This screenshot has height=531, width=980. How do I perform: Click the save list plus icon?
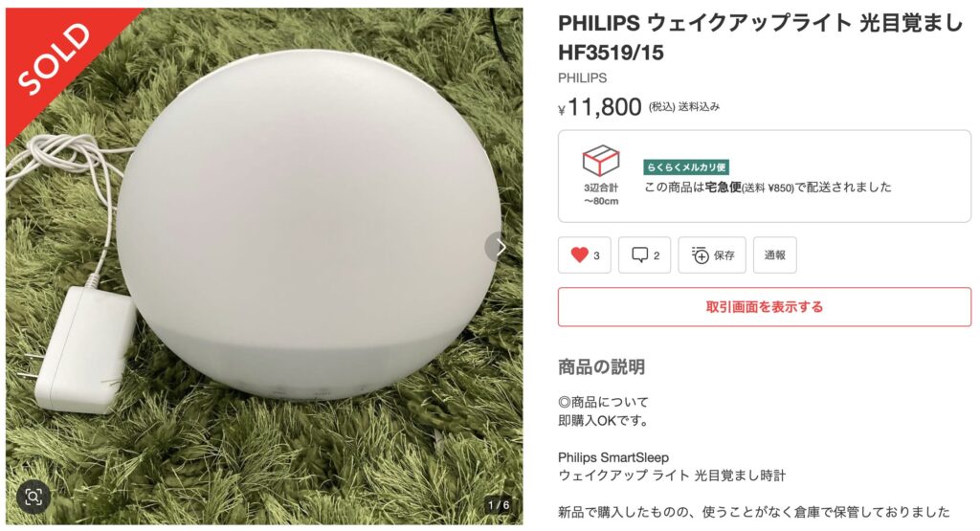700,254
